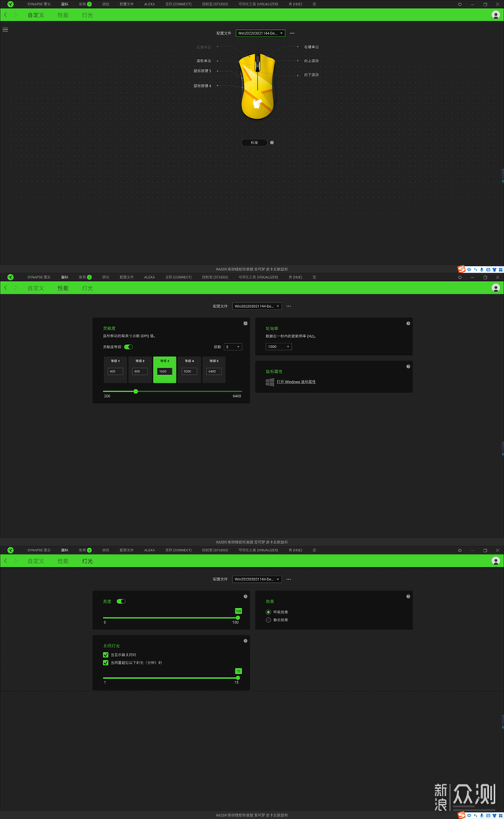Open profile dropdown in Performance window
Image resolution: width=504 pixels, height=819 pixels.
(257, 306)
